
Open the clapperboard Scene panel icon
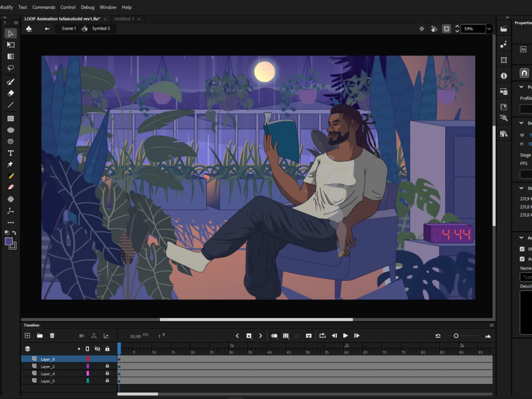tap(504, 29)
